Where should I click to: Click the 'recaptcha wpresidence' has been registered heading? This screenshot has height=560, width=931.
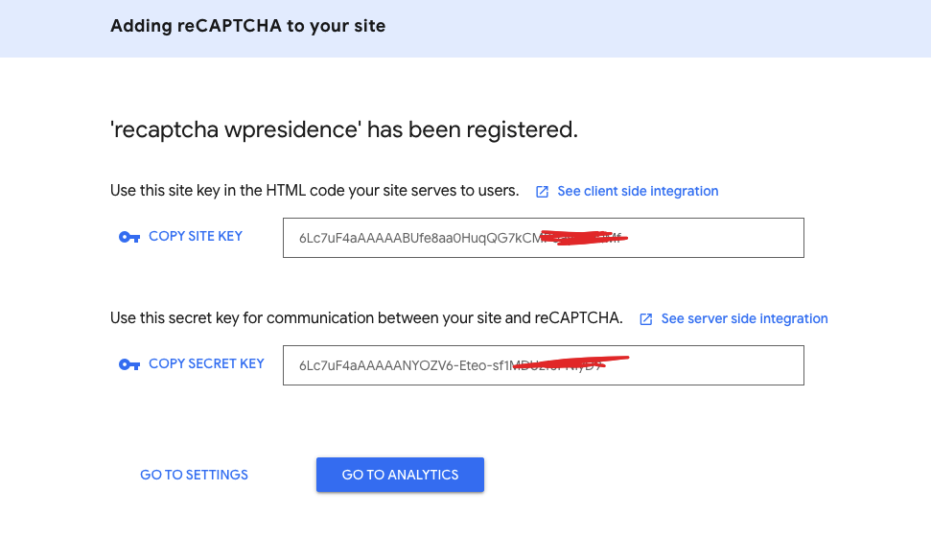[344, 129]
